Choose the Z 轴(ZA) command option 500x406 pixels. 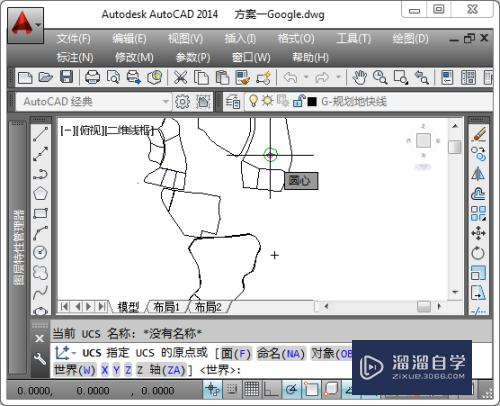coord(161,370)
